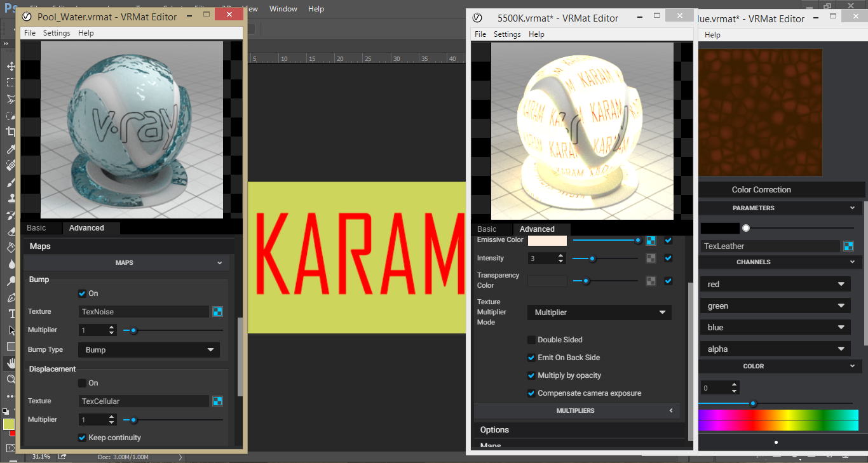Select the Move tool in Photoshop toolbar
868x463 pixels.
(11, 66)
